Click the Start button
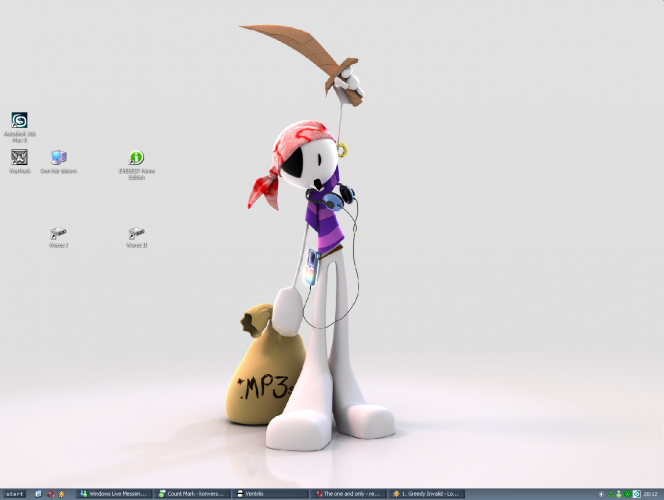Screen dimensions: 664x500 coord(14,494)
